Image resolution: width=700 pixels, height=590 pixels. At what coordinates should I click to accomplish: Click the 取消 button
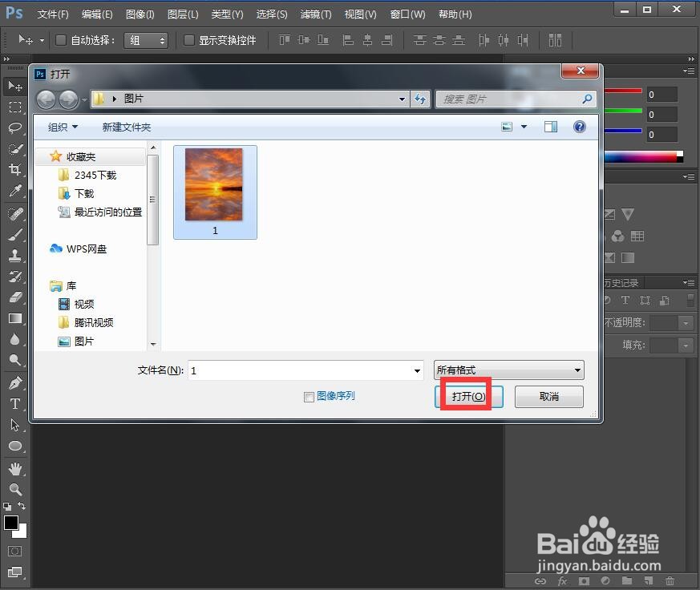pyautogui.click(x=548, y=396)
